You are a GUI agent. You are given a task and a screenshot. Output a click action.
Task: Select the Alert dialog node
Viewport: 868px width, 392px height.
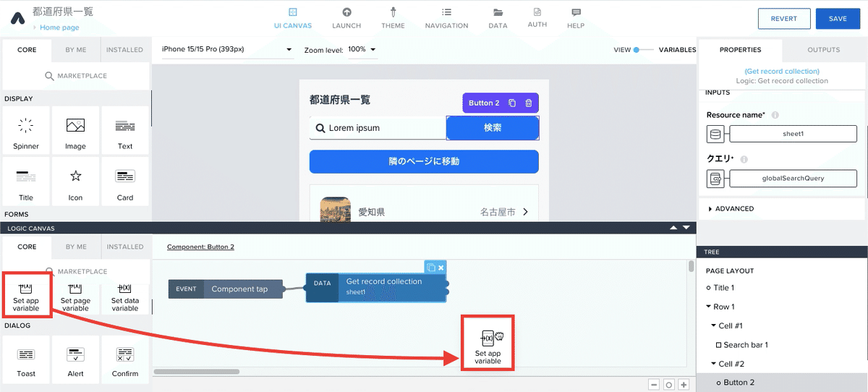[x=75, y=359]
